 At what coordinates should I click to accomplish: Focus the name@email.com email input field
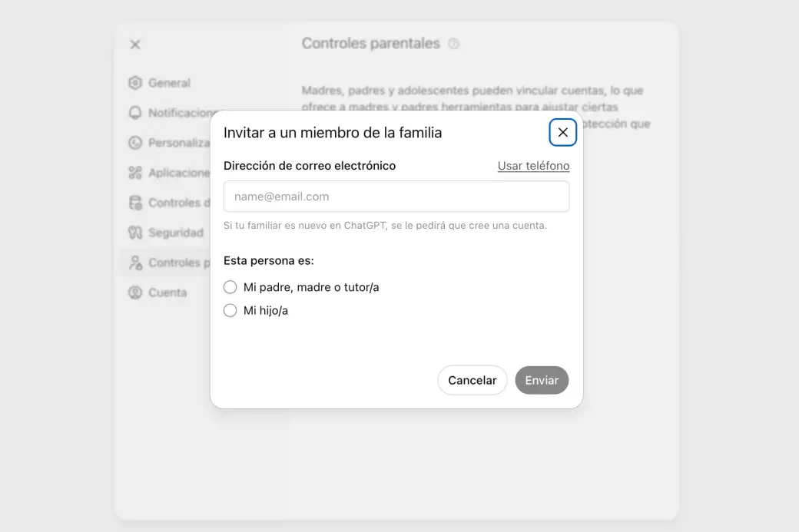(x=396, y=197)
